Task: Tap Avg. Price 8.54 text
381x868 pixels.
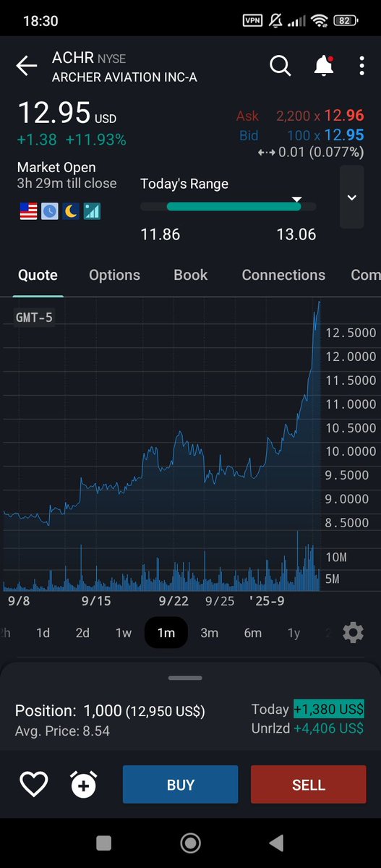Action: tap(62, 731)
